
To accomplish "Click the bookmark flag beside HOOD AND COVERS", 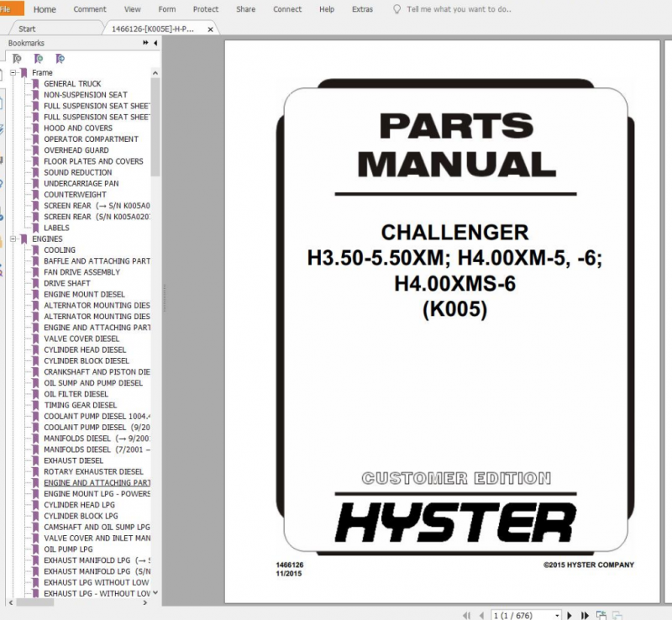I will point(36,128).
